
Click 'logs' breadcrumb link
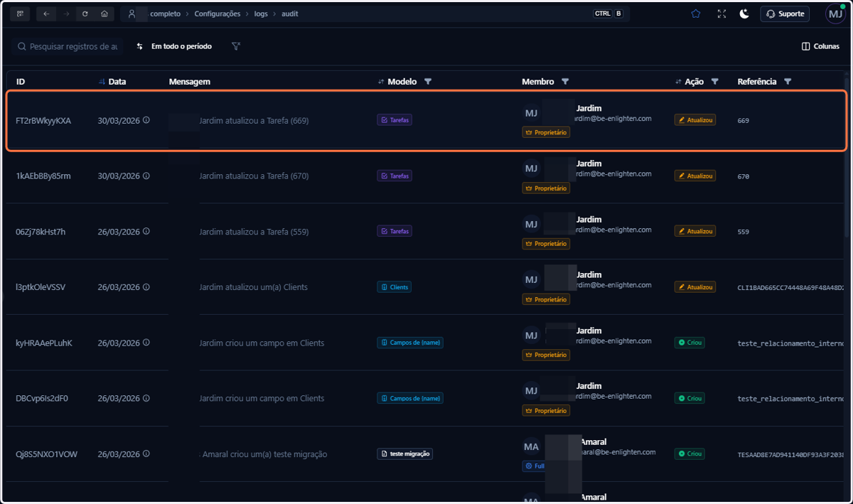point(261,14)
